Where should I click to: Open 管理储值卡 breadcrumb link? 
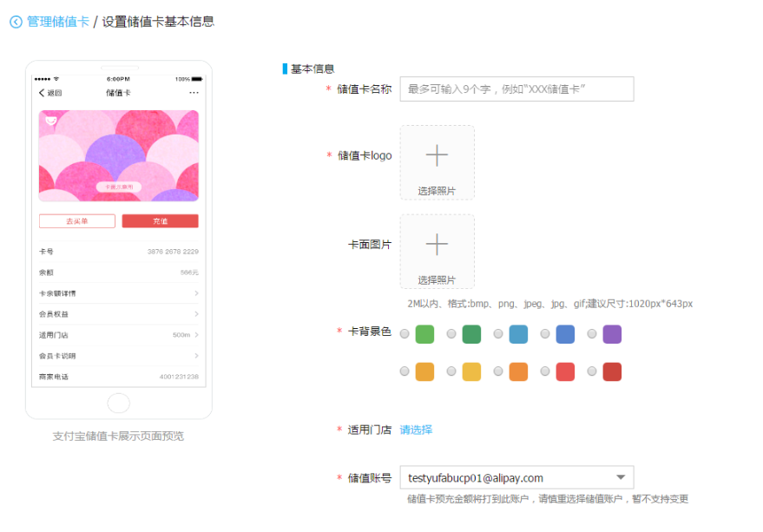point(58,22)
